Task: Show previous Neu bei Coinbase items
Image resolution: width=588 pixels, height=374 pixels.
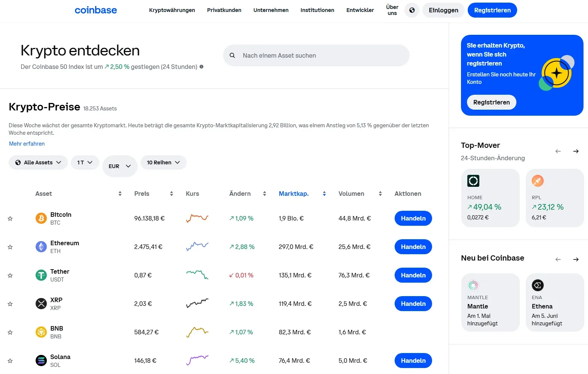Action: tap(558, 259)
